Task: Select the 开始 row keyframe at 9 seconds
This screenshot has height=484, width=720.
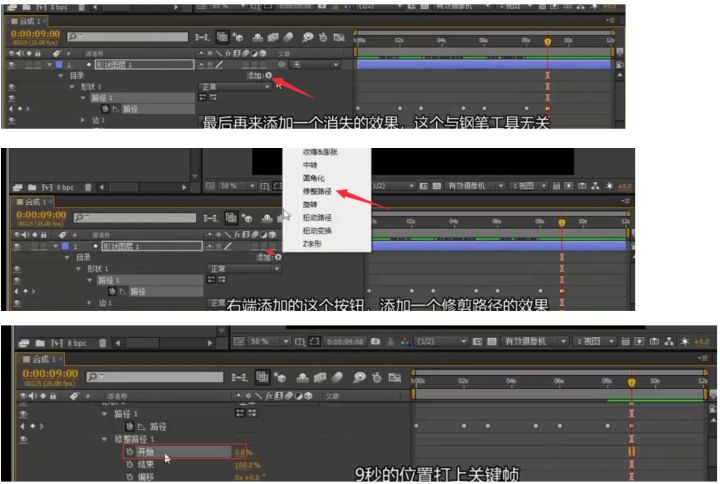Action: tap(631, 452)
